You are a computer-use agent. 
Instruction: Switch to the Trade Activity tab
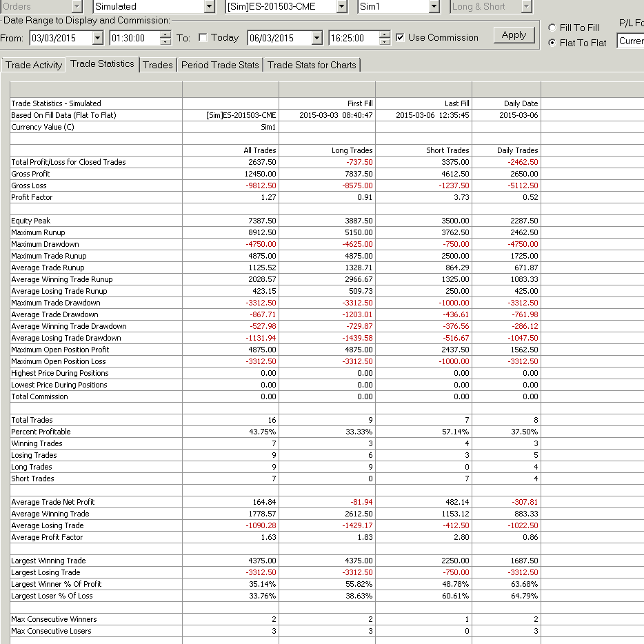34,65
